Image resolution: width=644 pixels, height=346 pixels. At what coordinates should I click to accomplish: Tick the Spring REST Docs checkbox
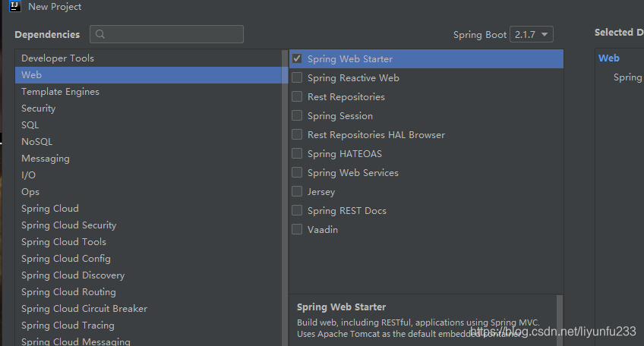pyautogui.click(x=297, y=210)
